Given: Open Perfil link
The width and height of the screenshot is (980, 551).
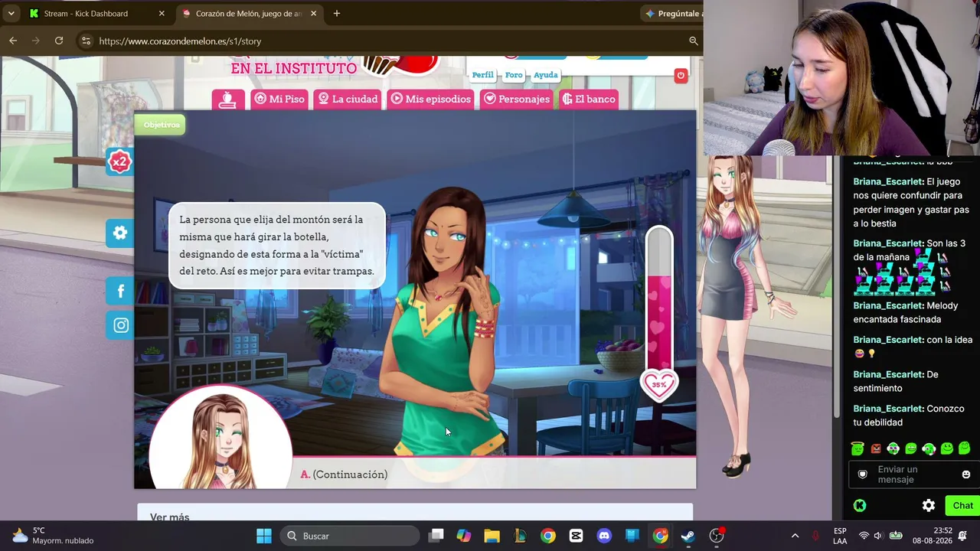Looking at the screenshot, I should 482,75.
